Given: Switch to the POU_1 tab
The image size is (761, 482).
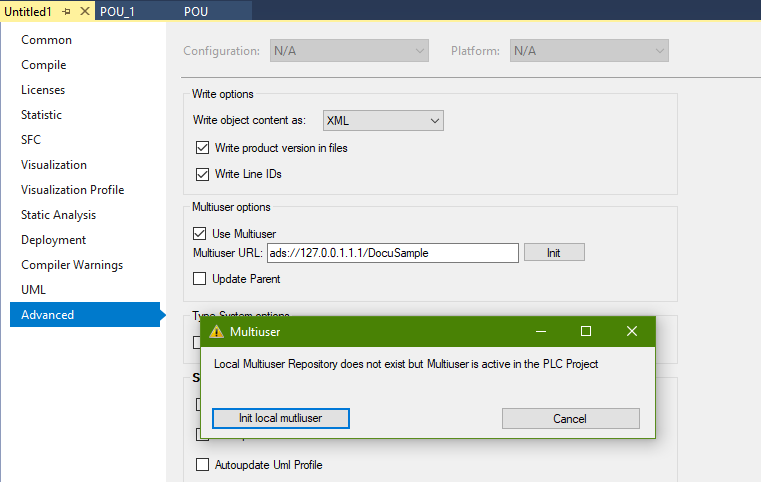Looking at the screenshot, I should click(x=117, y=12).
